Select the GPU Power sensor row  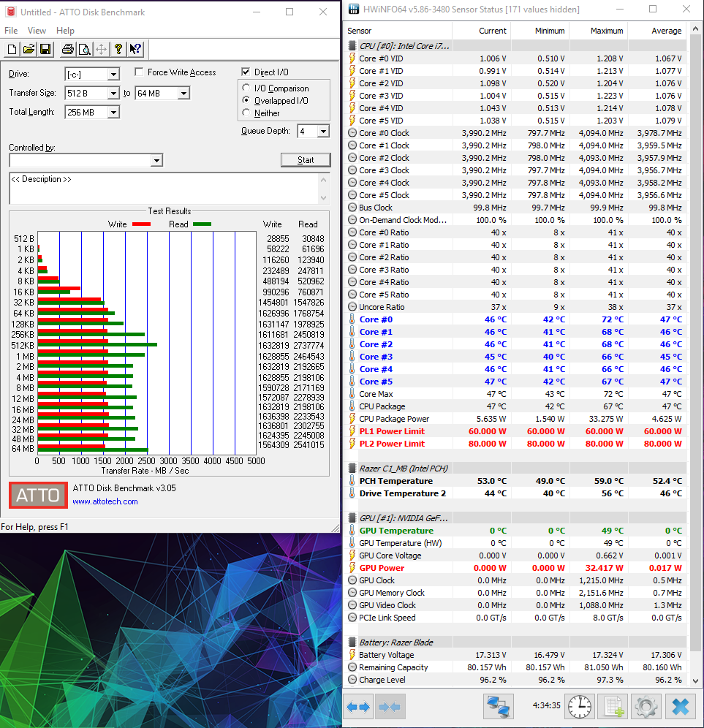[x=515, y=568]
